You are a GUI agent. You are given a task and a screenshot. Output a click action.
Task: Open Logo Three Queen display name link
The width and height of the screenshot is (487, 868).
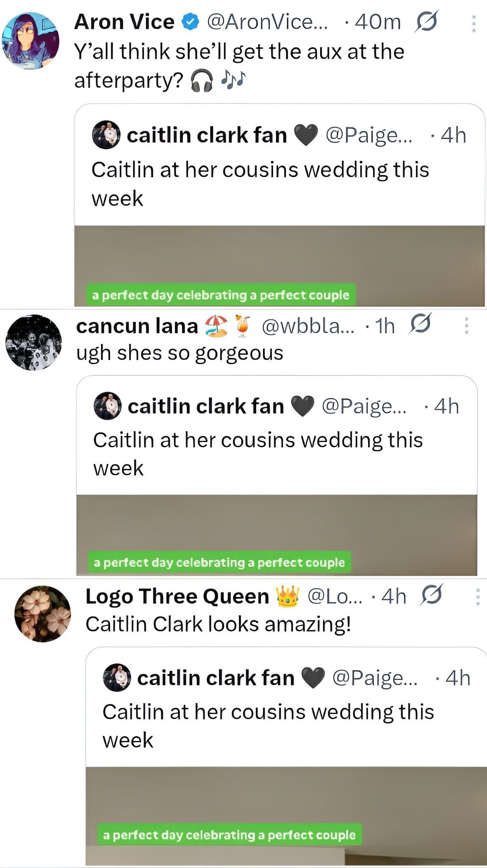click(177, 596)
